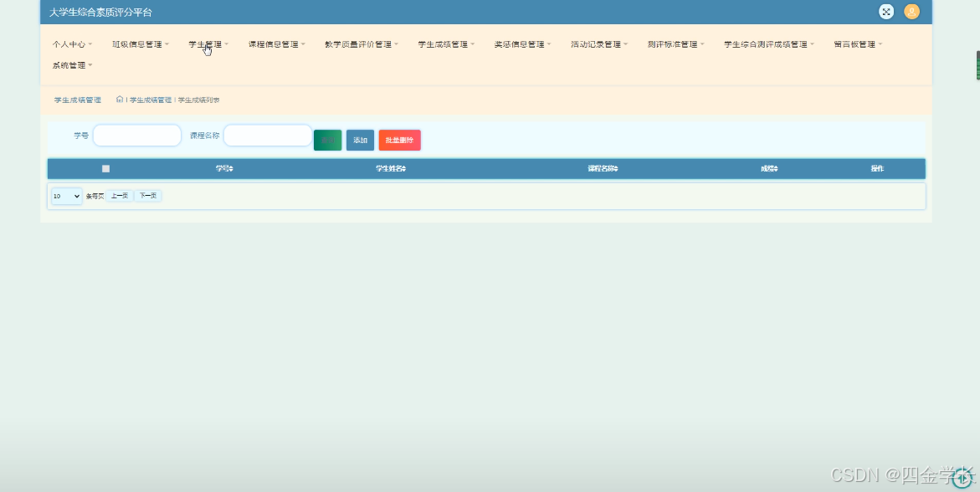
Task: Expand the 教学质量评价管理 menu
Action: click(x=362, y=44)
